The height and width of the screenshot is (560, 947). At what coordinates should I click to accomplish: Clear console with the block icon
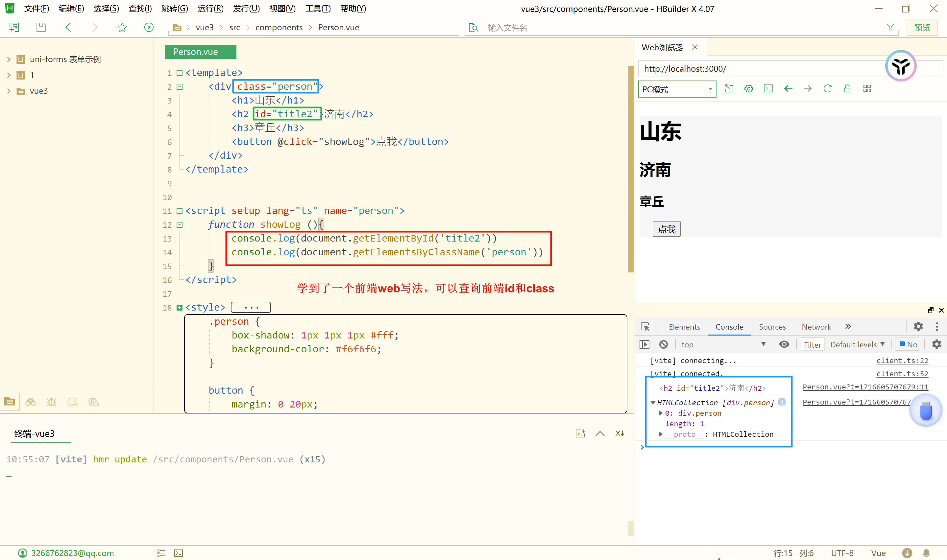(663, 344)
